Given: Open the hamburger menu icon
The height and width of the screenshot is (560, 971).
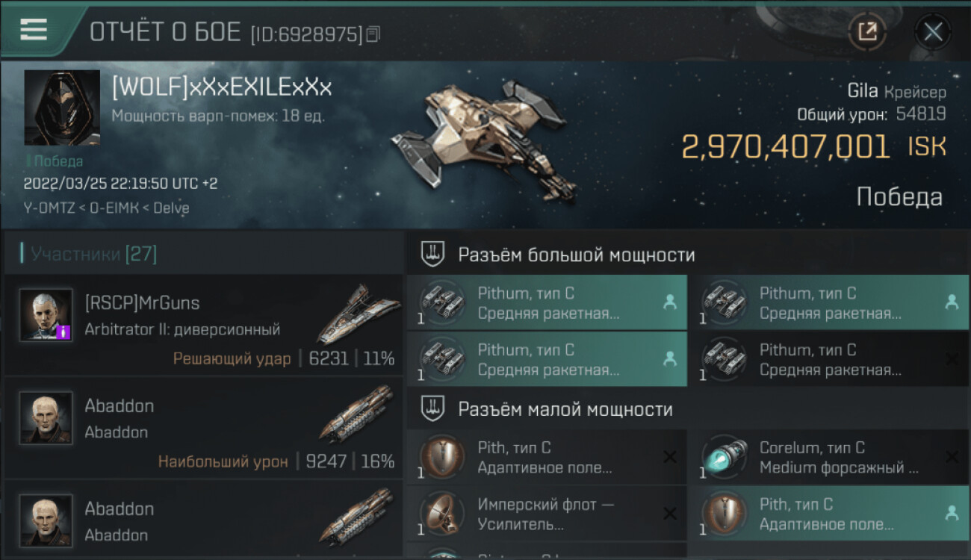Looking at the screenshot, I should tap(34, 29).
